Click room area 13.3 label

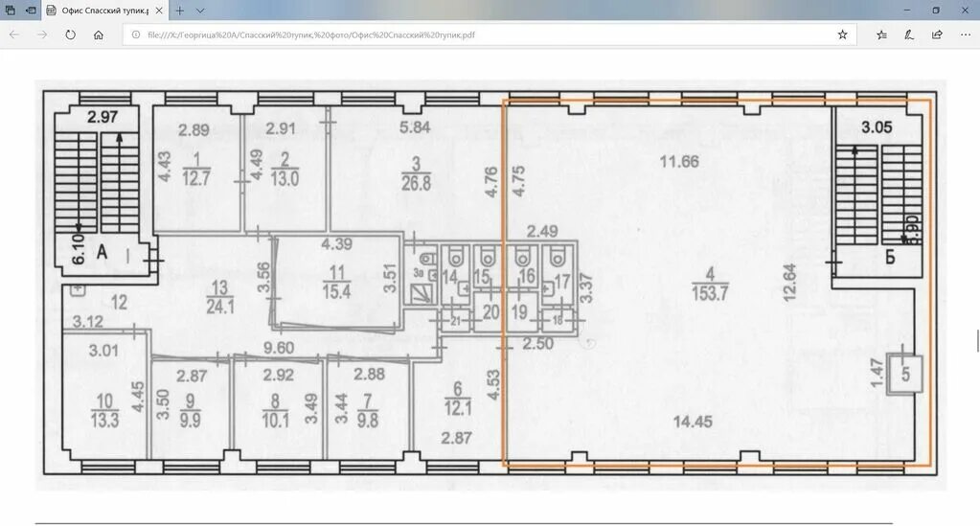[104, 420]
